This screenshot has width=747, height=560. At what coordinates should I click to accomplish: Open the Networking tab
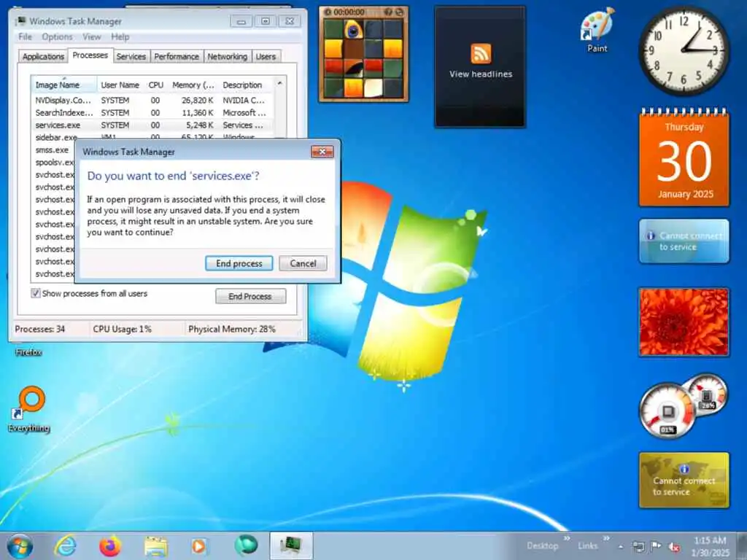pos(228,56)
